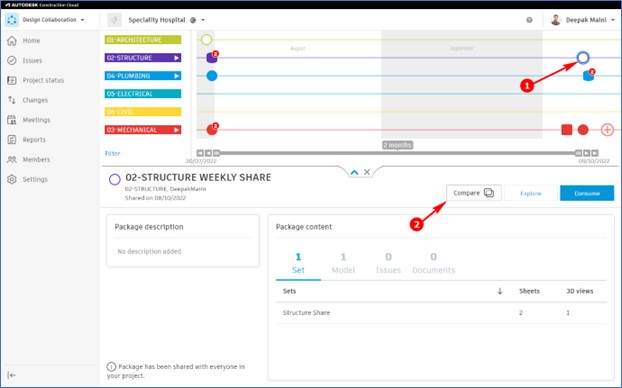The image size is (622, 388).
Task: Click the Settings gear icon
Action: 12,179
